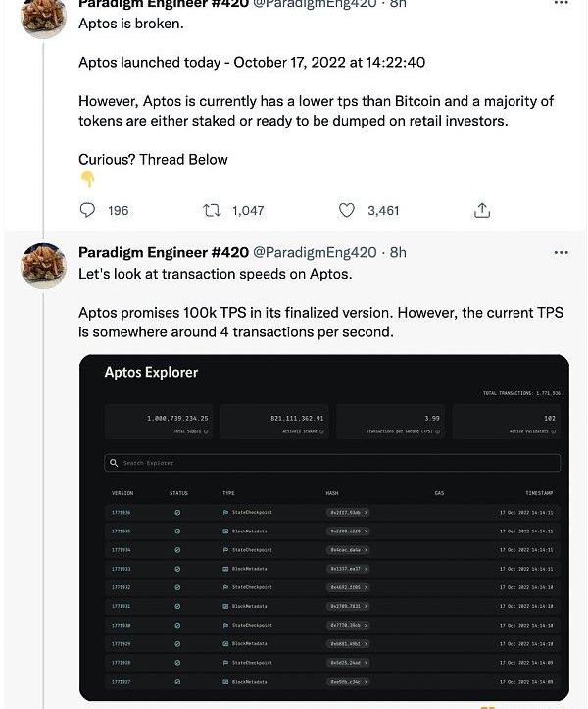Click the @ParadigmEng420 handle in second tweet
Viewport: 588px width, 709px height.
pos(315,252)
